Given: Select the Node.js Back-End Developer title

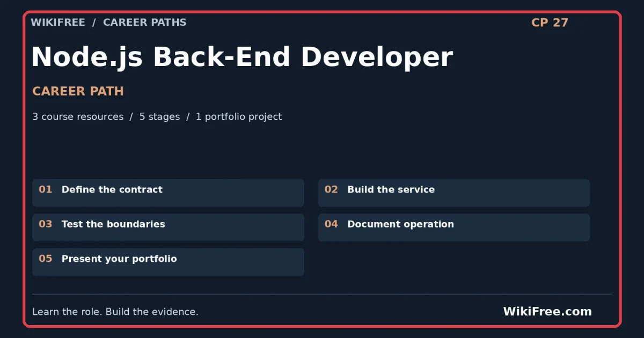Looking at the screenshot, I should pyautogui.click(x=242, y=57).
